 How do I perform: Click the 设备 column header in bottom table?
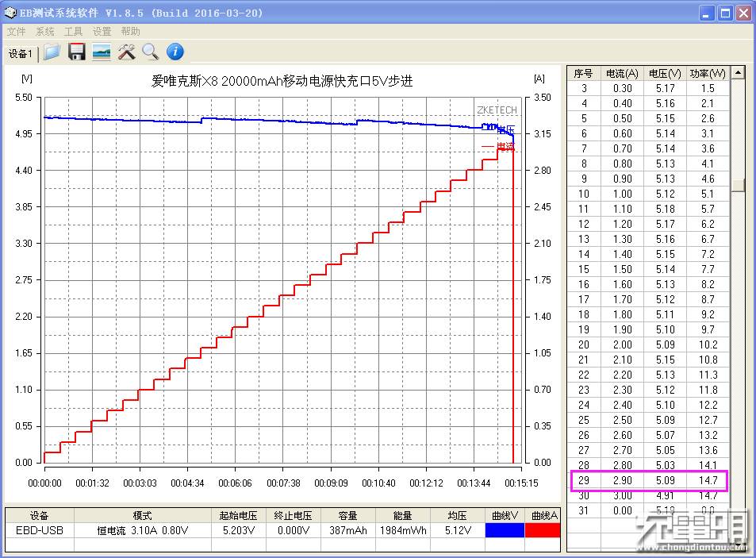40,516
